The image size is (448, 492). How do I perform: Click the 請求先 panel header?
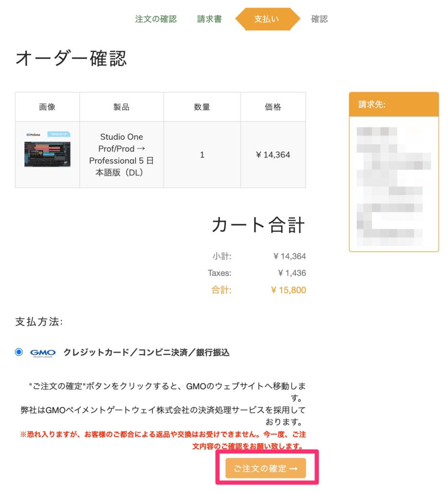coord(394,104)
